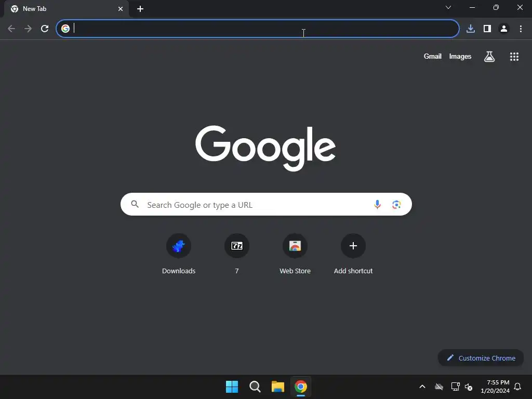Open taskbar Search
Screen dimensions: 532x399
pos(255,387)
